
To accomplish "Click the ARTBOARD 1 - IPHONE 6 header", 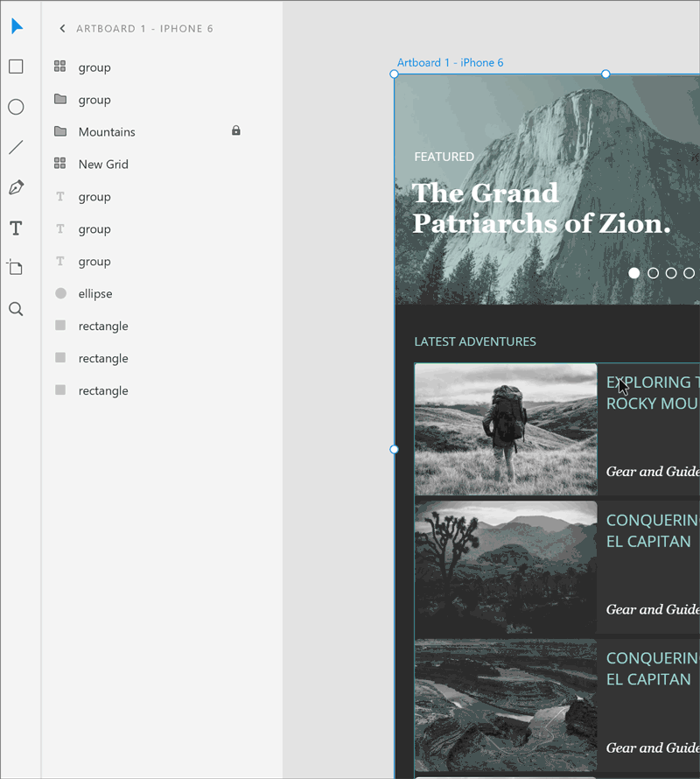I will (x=144, y=28).
